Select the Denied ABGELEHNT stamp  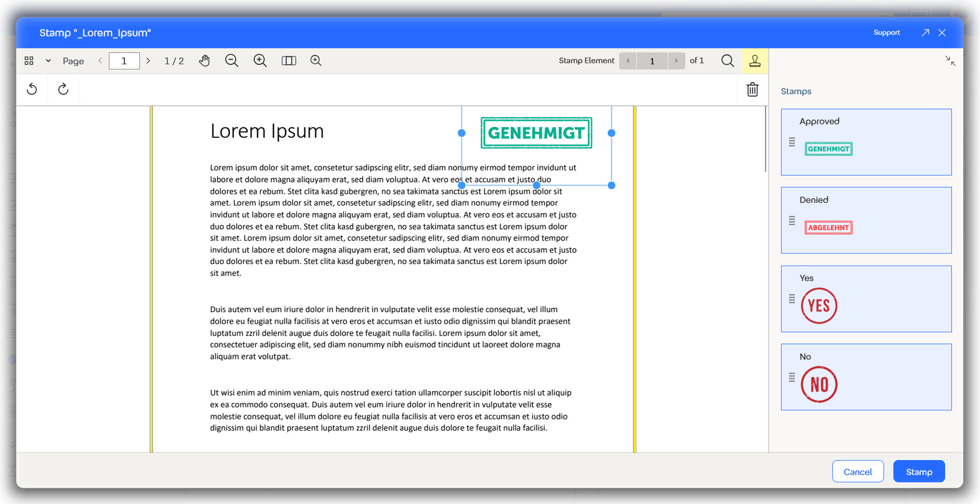(828, 227)
